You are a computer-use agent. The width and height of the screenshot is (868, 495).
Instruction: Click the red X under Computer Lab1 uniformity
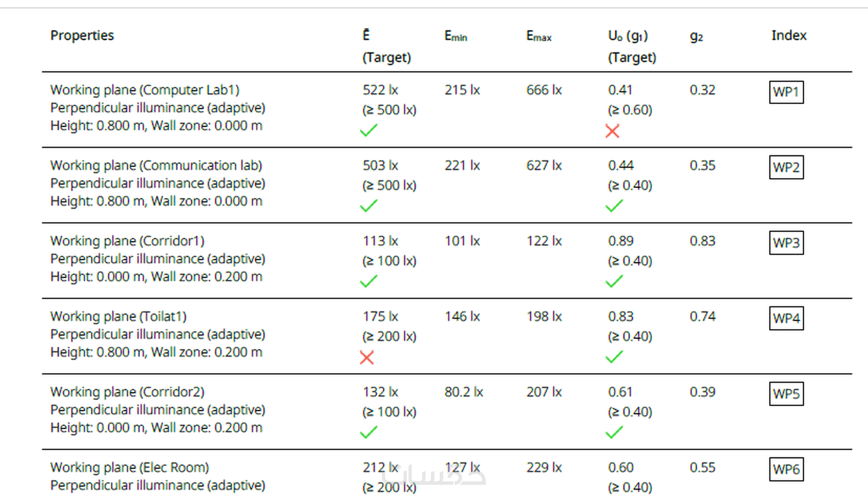pos(612,131)
